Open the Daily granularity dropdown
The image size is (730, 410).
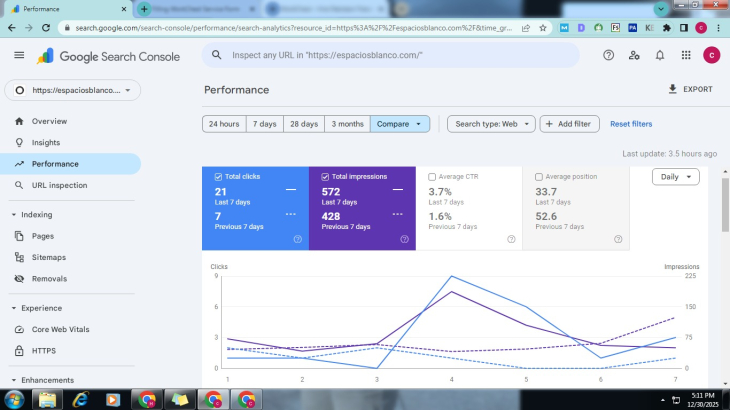coord(676,177)
